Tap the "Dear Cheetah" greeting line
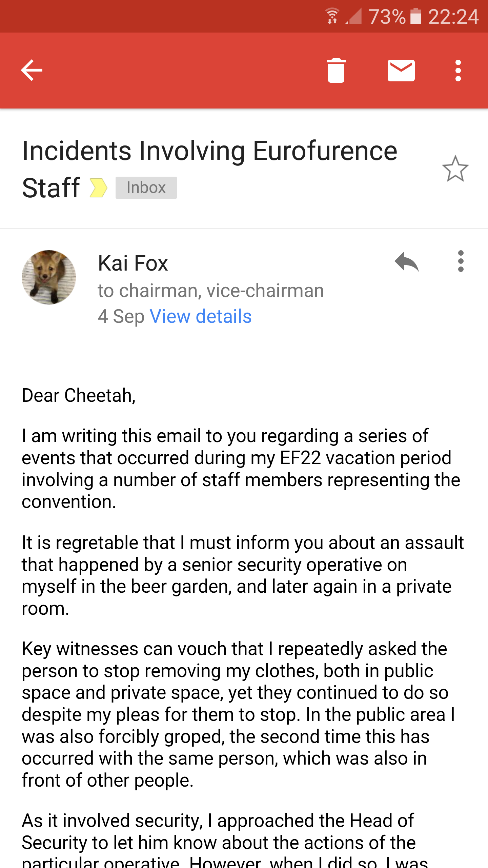This screenshot has height=868, width=488. (79, 396)
